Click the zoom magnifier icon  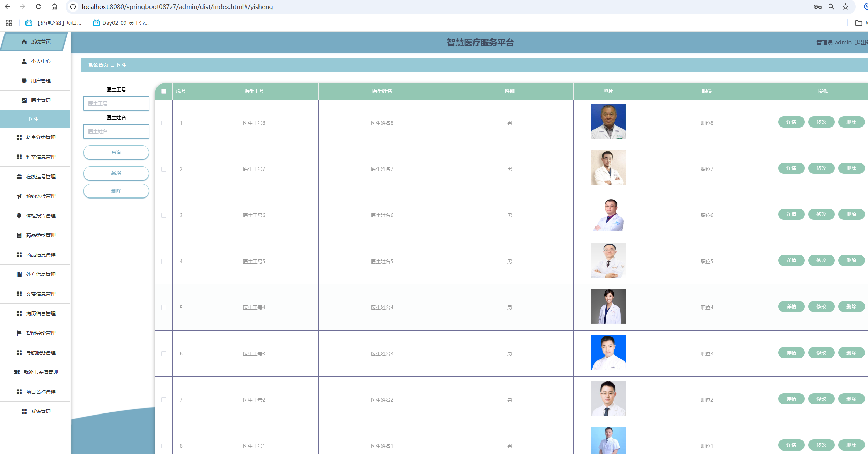point(831,7)
